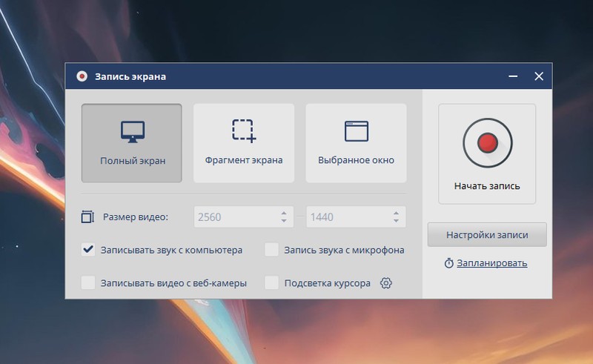Screen dimensions: 593x364
Task: Click the video width field 2560
Action: (x=244, y=216)
